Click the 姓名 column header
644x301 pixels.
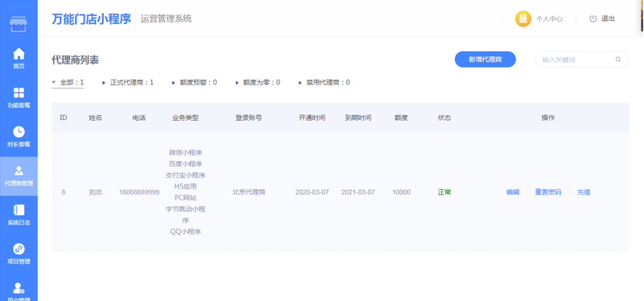pos(95,118)
